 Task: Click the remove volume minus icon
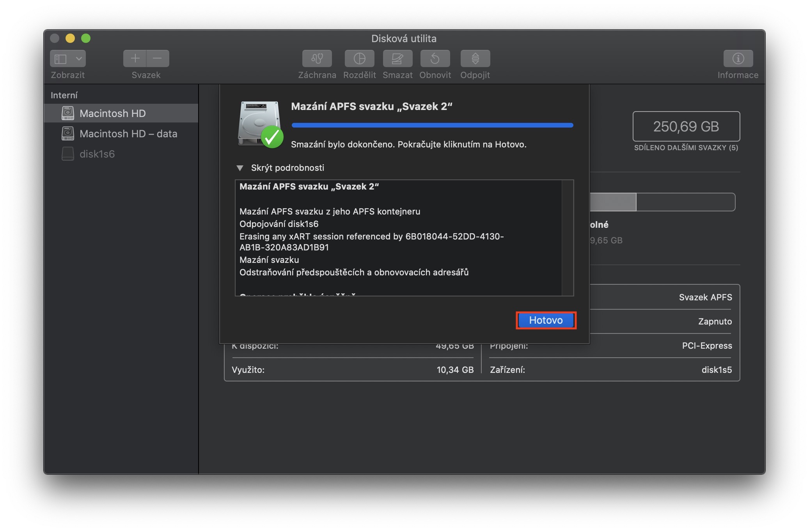pos(158,59)
